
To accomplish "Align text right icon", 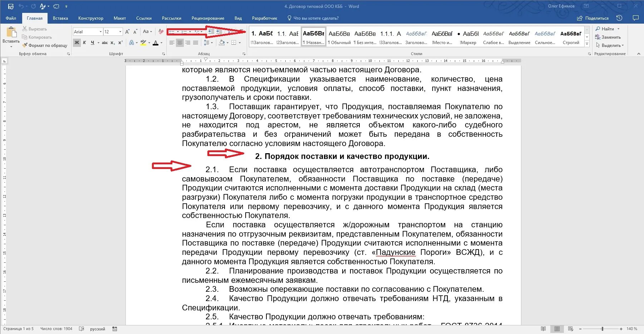I will coord(188,43).
